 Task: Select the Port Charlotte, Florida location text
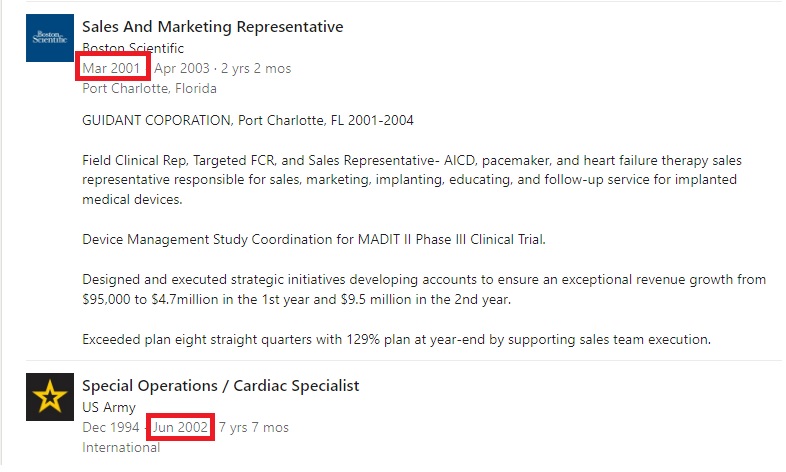pos(149,89)
